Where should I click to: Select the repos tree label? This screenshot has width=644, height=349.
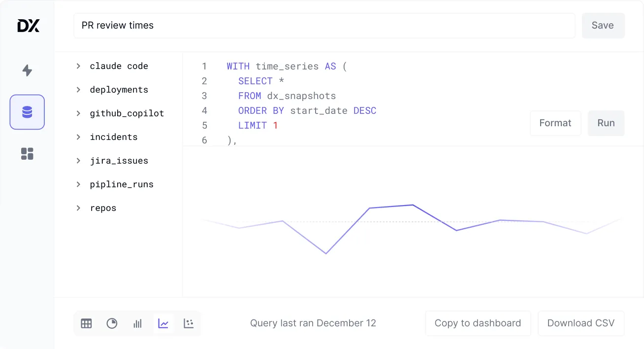[103, 208]
